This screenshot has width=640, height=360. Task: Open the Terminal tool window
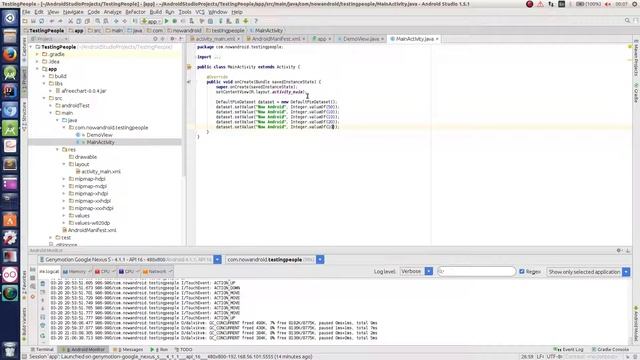pos(43,349)
